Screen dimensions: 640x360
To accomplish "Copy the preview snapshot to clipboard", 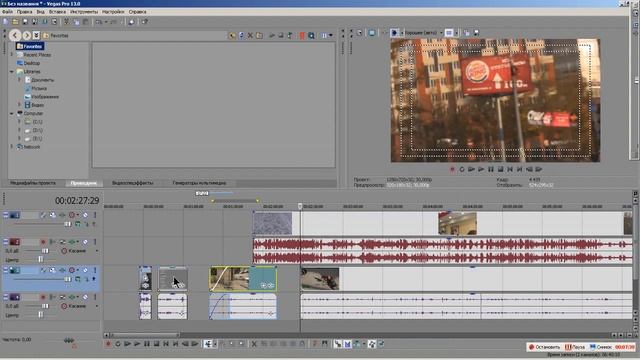I will 467,33.
